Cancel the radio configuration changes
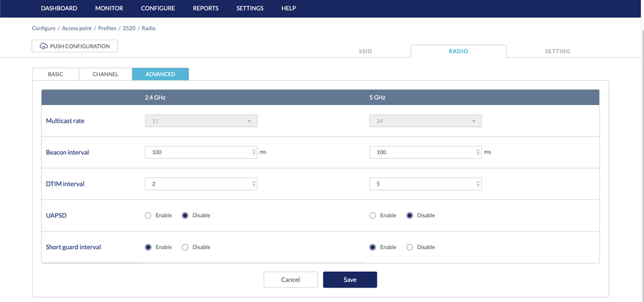Viewport: 644px width, 302px height. [290, 279]
